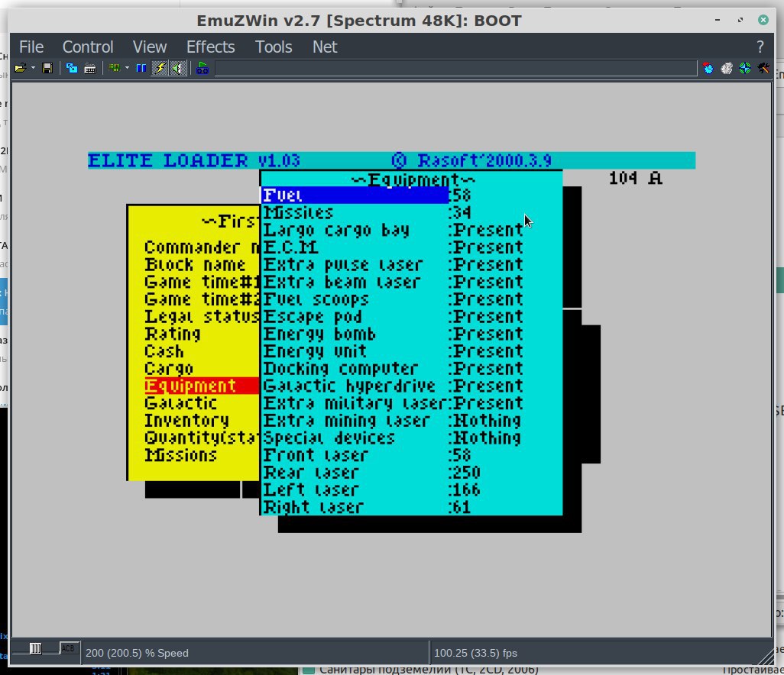Click the '100.25 (33.5) fps' status text
The width and height of the screenshot is (784, 675).
pyautogui.click(x=475, y=653)
